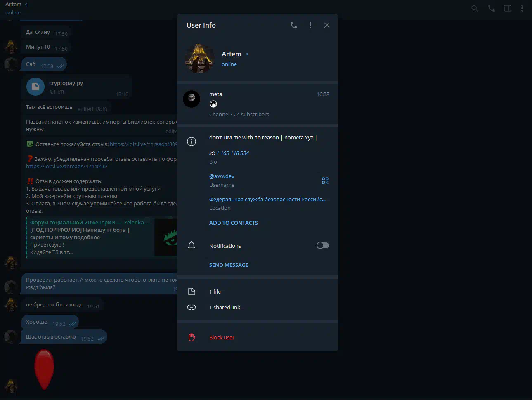Viewport: 532px width, 400px height.
Task: Click the 'Хорошо' message bubble
Action: (x=50, y=322)
